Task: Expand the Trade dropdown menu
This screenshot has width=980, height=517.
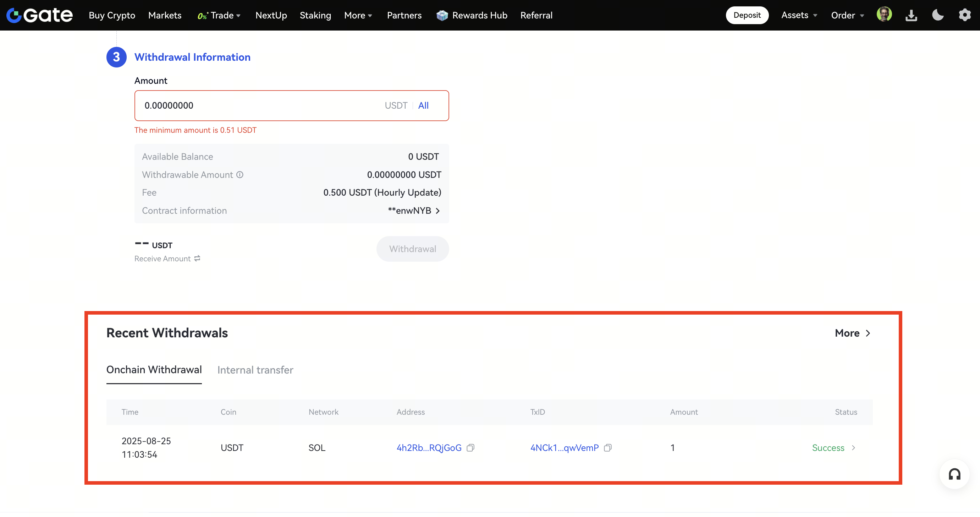Action: (222, 15)
